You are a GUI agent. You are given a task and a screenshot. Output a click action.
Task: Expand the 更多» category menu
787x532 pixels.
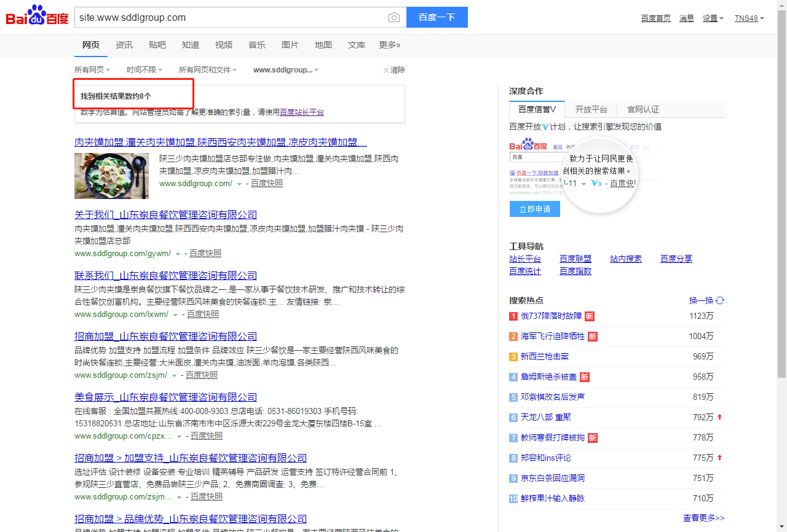click(389, 45)
